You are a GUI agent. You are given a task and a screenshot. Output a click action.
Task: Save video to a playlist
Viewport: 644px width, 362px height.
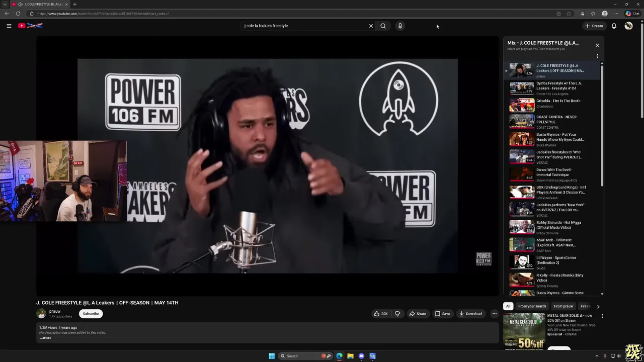pyautogui.click(x=442, y=314)
